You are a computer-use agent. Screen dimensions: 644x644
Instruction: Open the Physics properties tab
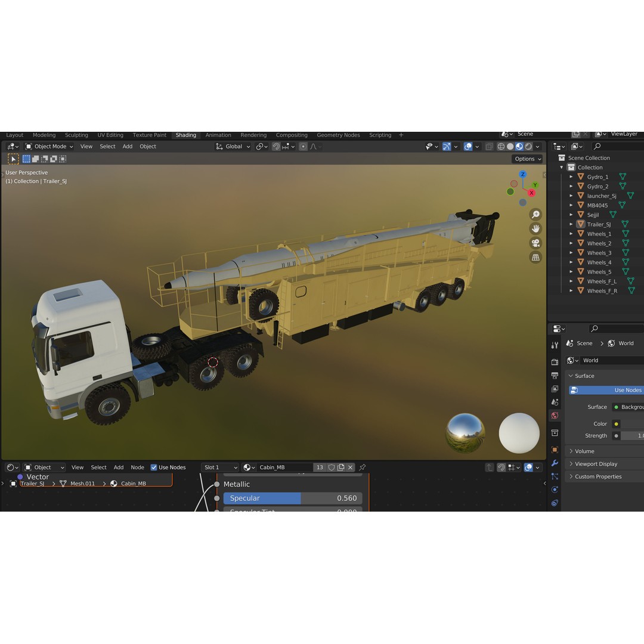pyautogui.click(x=555, y=490)
